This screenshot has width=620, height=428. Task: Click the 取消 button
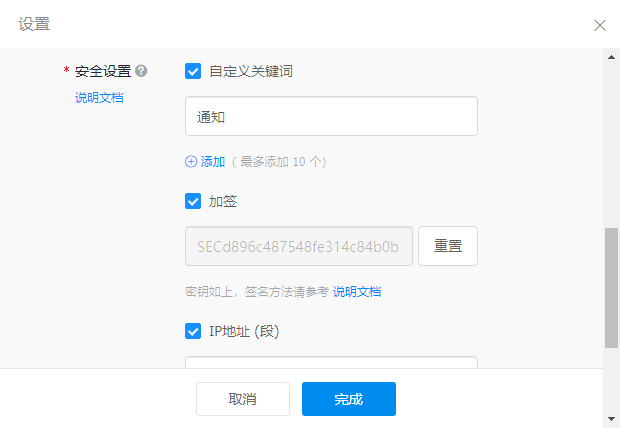pyautogui.click(x=243, y=399)
